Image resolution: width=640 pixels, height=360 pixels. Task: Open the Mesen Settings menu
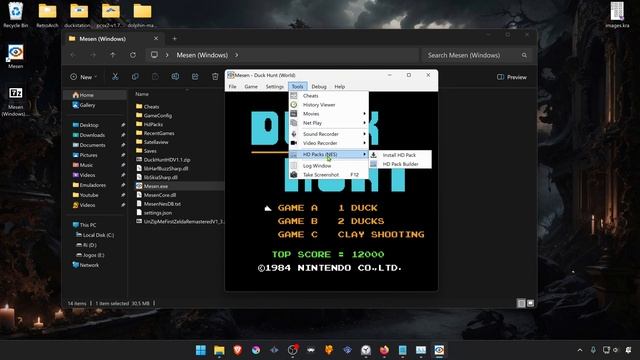coord(274,87)
